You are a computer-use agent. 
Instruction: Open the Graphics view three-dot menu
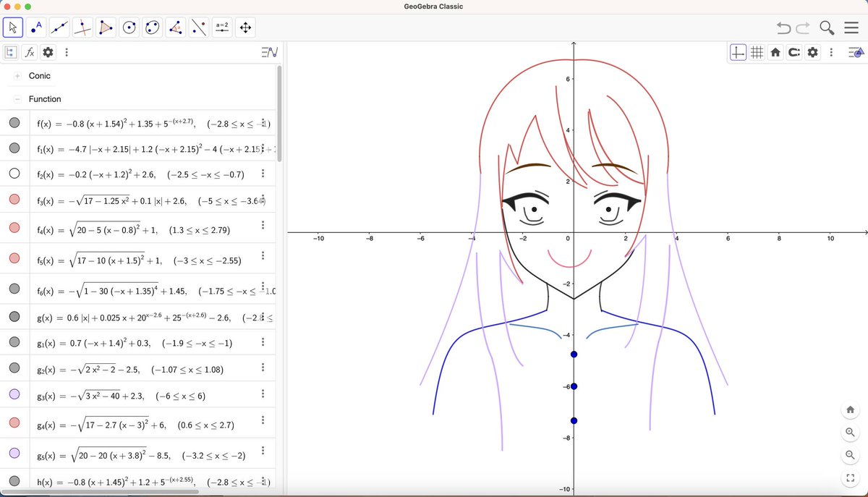830,51
